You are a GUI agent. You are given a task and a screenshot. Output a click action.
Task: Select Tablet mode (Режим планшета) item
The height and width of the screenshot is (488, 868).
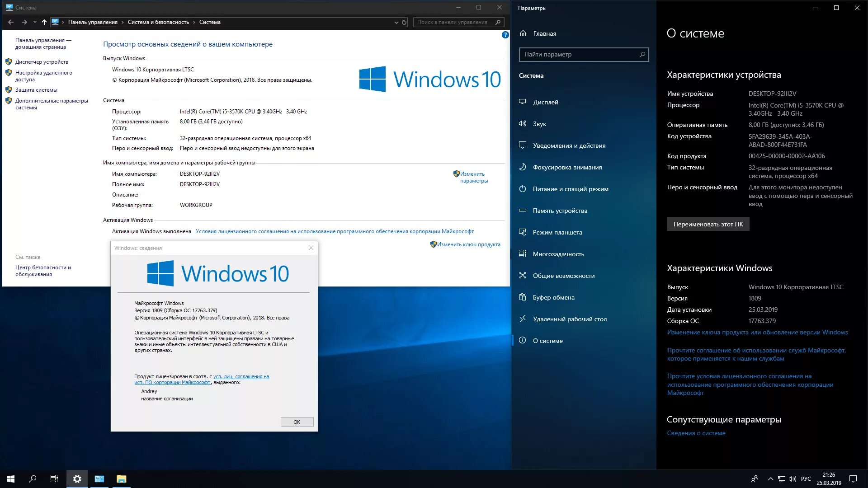[x=557, y=232]
